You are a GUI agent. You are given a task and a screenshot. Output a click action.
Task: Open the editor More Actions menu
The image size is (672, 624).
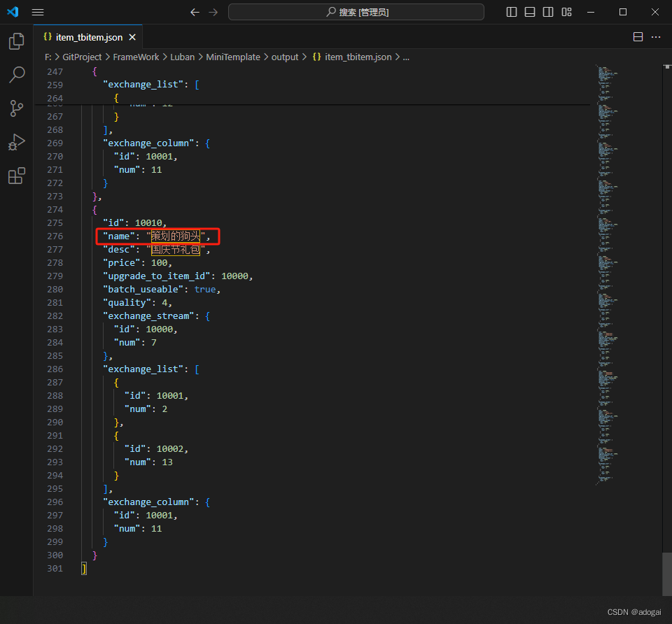point(656,37)
